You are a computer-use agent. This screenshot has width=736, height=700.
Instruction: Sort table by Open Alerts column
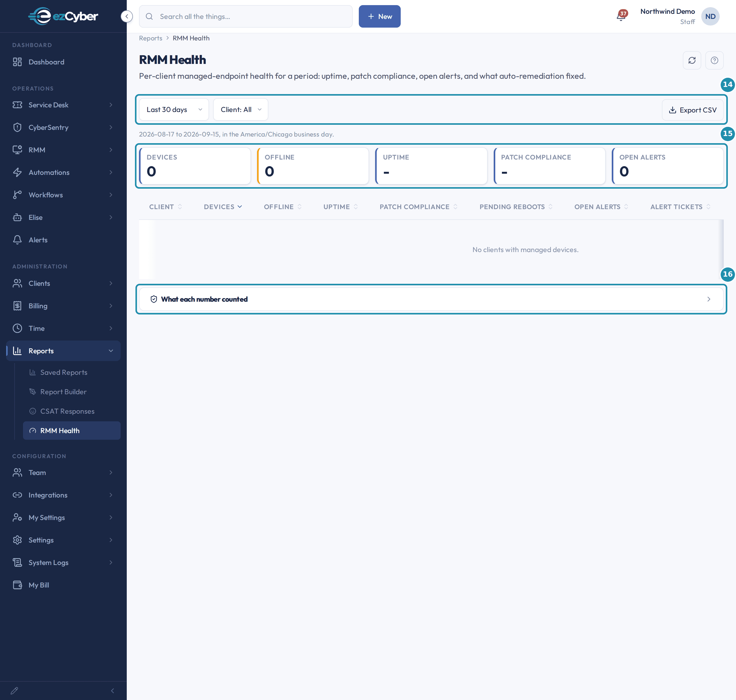tap(601, 207)
